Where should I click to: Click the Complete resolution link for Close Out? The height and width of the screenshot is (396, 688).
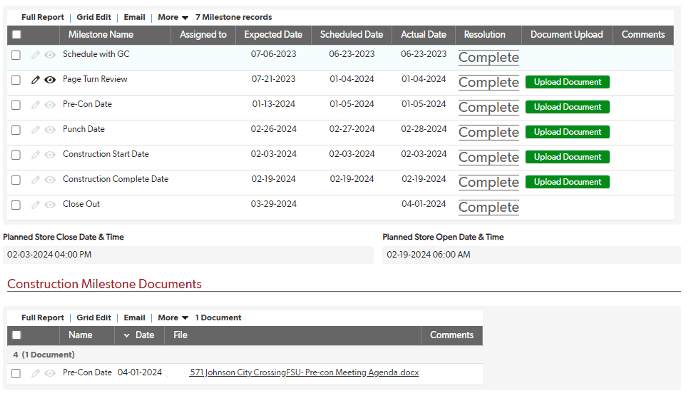click(x=488, y=207)
